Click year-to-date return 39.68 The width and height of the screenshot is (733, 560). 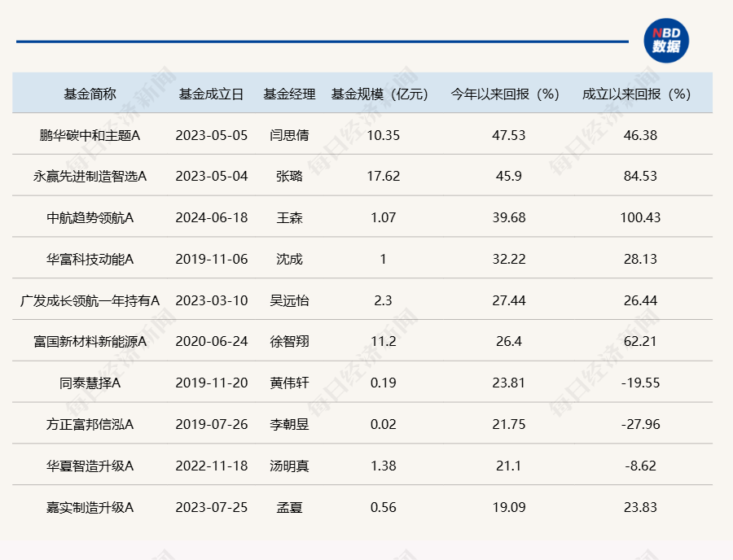(508, 217)
